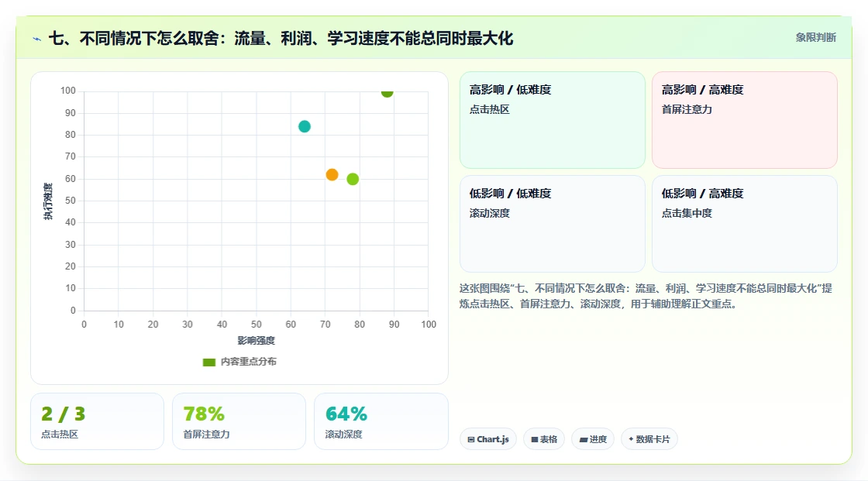Open the 低影响 / 高难度 quadrant card
Image resolution: width=868 pixels, height=481 pixels.
coord(745,224)
